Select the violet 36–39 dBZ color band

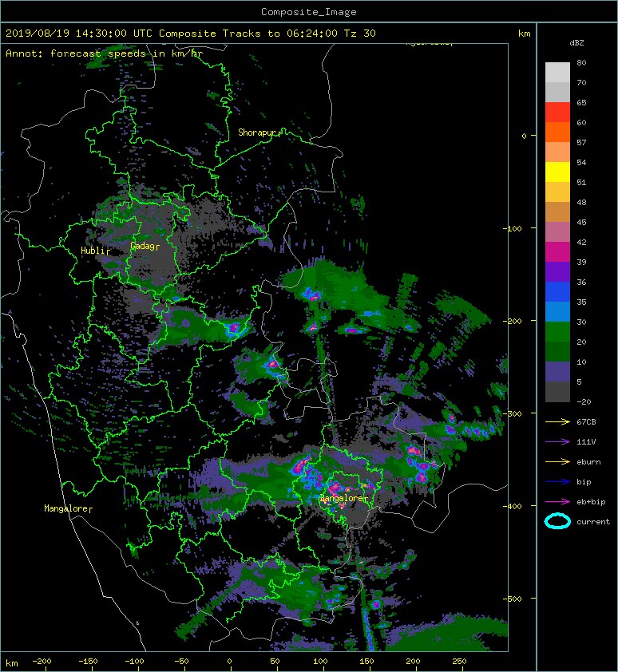point(557,271)
